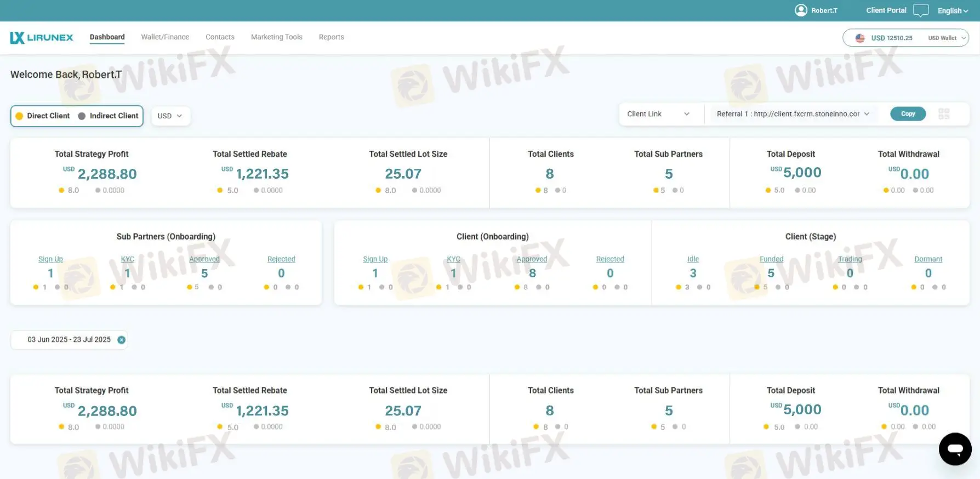Open the English language selector
This screenshot has height=479, width=980.
952,10
